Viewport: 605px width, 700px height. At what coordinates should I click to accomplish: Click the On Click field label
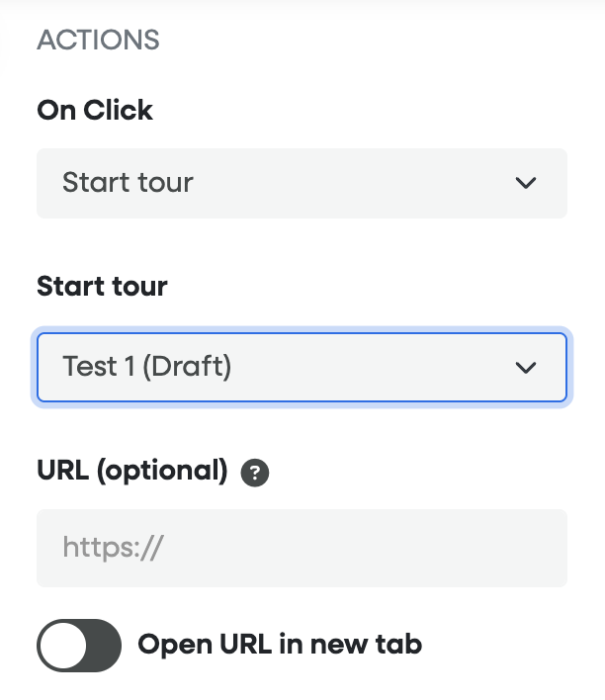pyautogui.click(x=95, y=110)
